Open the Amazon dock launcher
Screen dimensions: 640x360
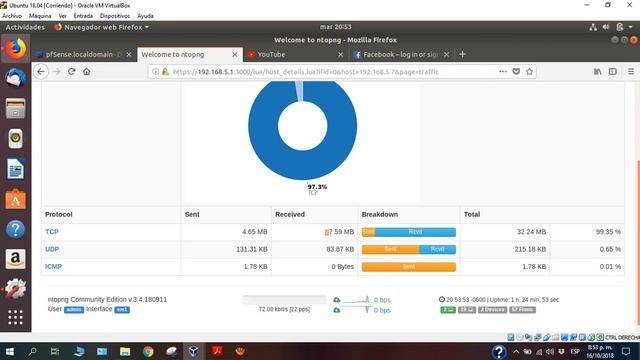tap(16, 259)
